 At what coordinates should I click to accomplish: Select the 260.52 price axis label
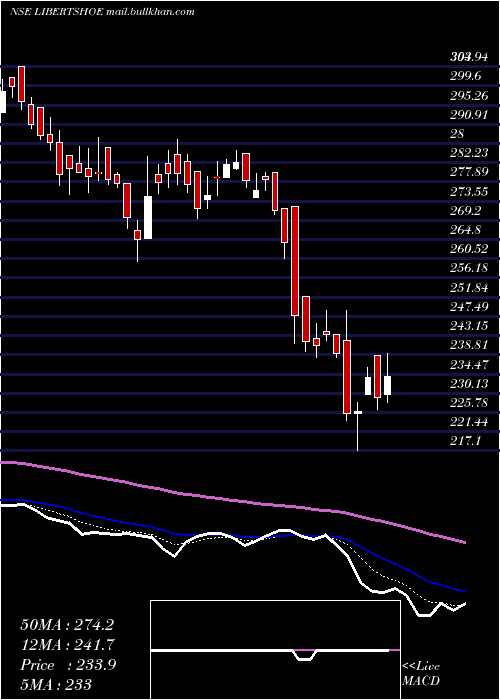click(469, 249)
